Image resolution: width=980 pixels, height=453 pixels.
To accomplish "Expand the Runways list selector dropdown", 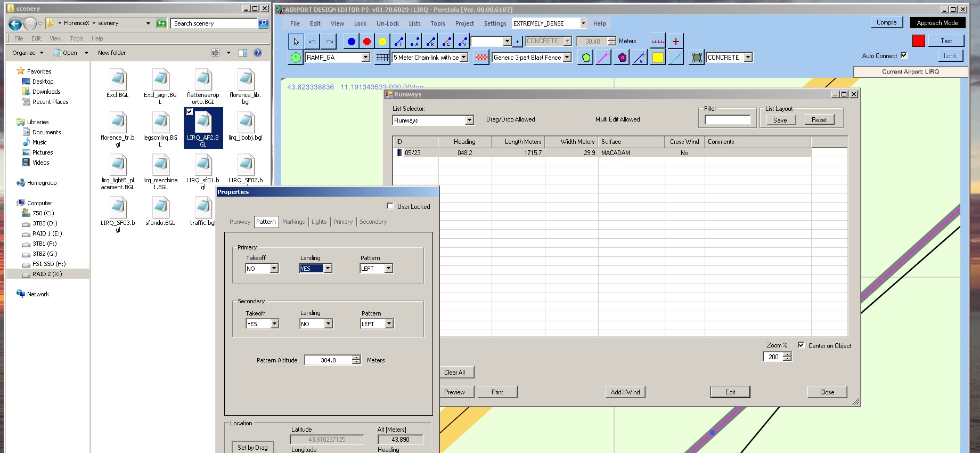I will click(469, 120).
